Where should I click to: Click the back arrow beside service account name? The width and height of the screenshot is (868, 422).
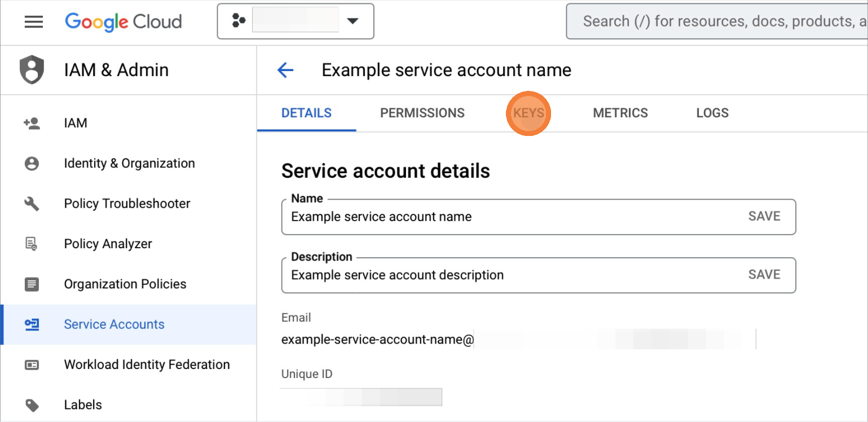tap(285, 70)
